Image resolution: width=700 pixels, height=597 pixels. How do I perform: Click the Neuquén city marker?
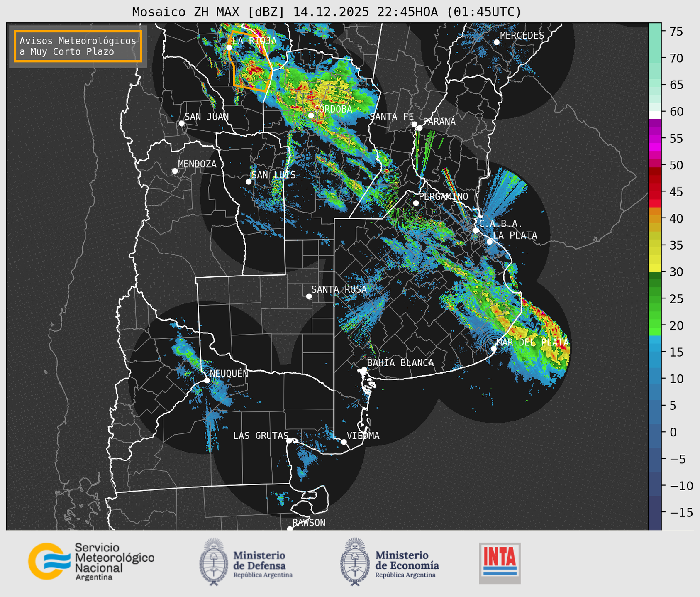(x=207, y=380)
